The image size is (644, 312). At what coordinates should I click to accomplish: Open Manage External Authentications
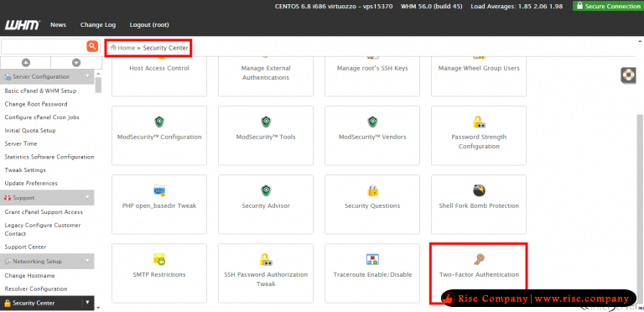[x=266, y=73]
